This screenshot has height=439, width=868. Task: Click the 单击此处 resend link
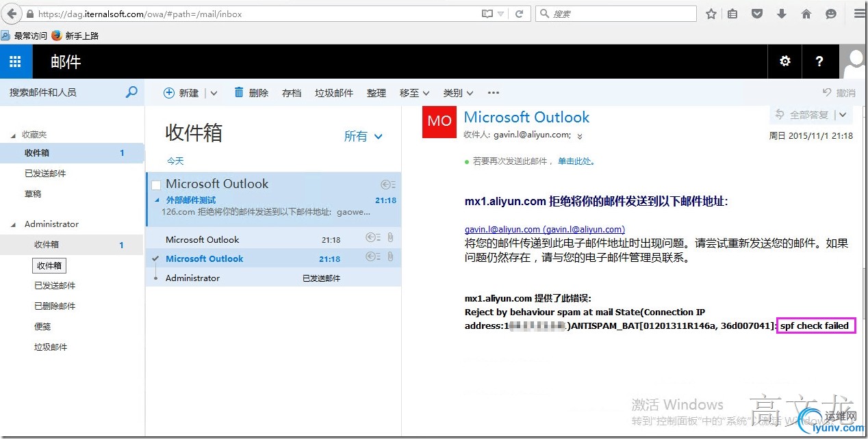tap(576, 161)
